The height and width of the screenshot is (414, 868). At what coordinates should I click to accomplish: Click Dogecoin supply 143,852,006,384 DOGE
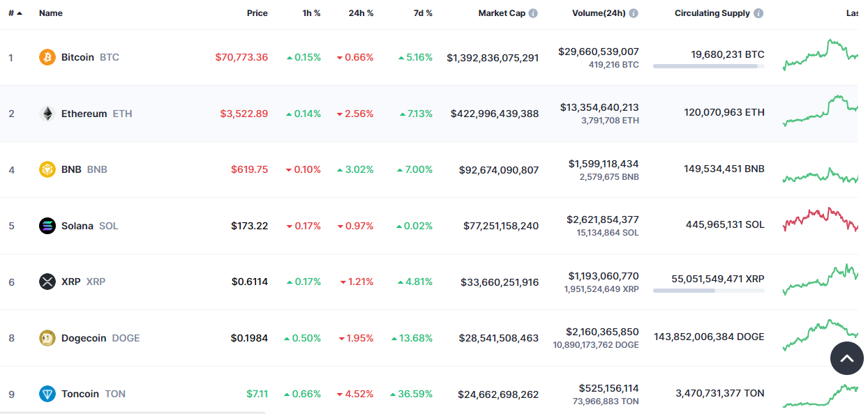click(x=709, y=337)
